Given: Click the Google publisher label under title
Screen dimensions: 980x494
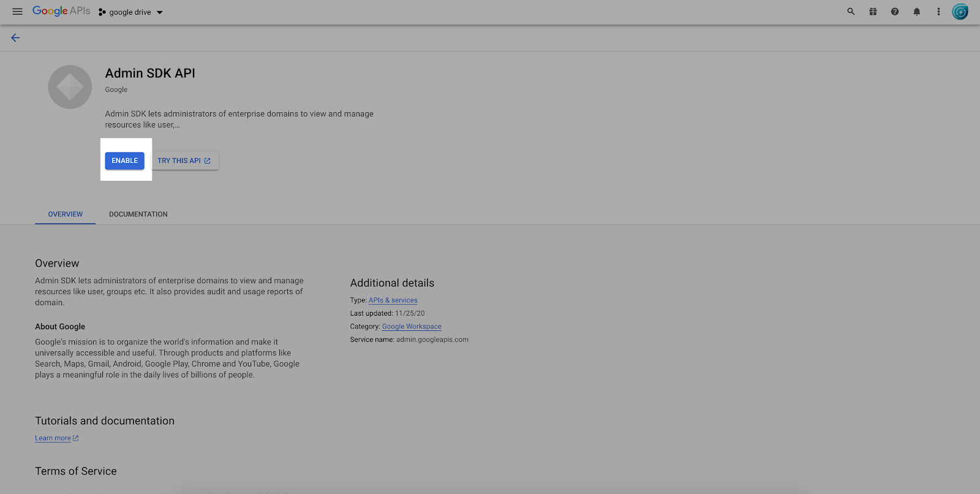Looking at the screenshot, I should [x=116, y=89].
